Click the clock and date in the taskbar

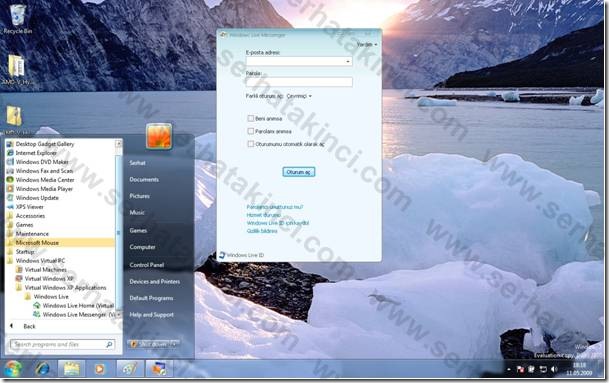tap(579, 369)
